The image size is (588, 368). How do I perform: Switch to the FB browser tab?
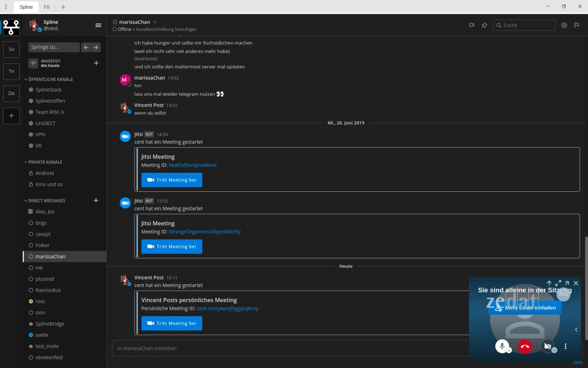[x=46, y=7]
